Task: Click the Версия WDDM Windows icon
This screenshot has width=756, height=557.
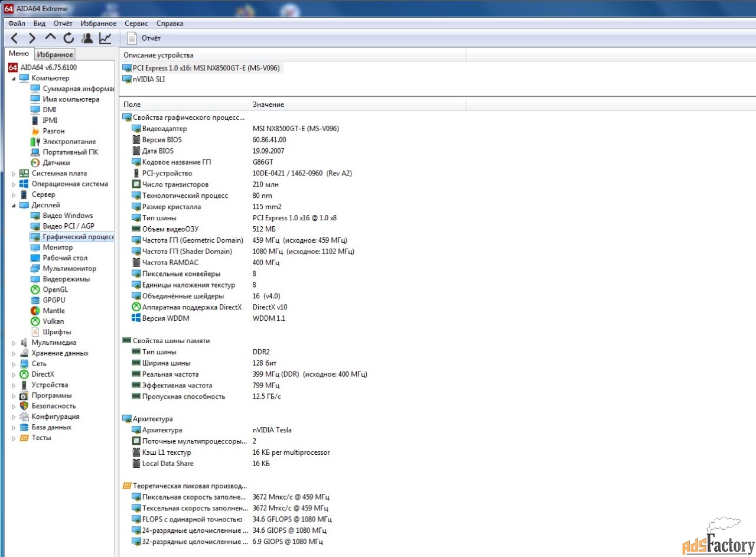Action: [136, 318]
